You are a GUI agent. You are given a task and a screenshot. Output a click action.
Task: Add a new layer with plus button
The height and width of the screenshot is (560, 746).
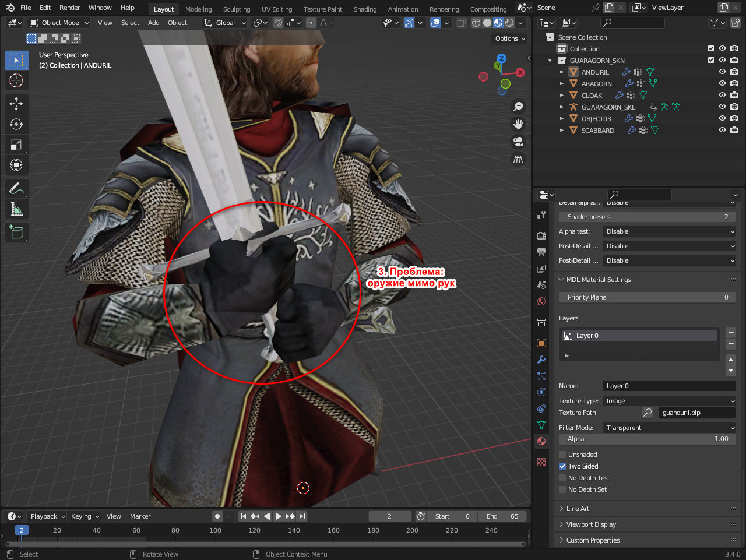[x=731, y=333]
